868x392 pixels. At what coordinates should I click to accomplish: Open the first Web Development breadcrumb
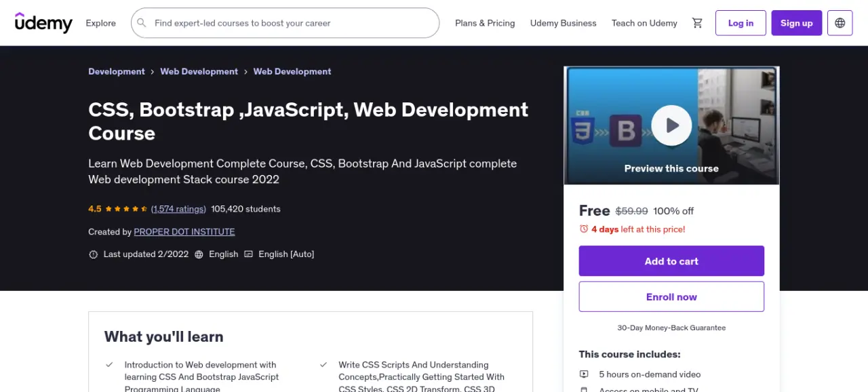point(199,71)
